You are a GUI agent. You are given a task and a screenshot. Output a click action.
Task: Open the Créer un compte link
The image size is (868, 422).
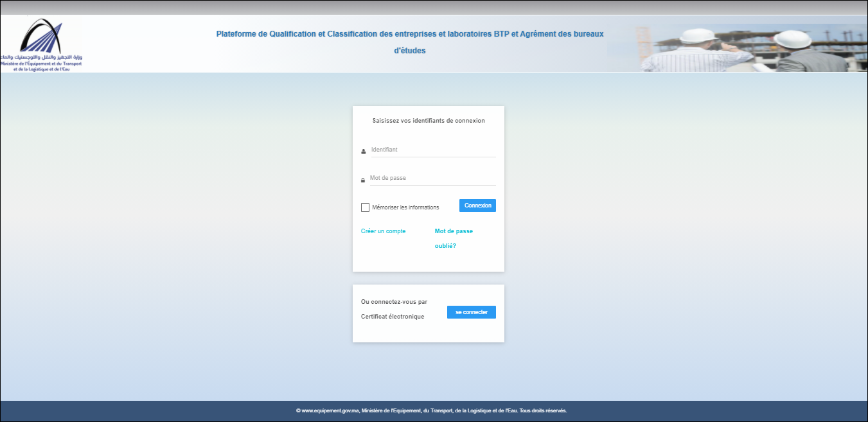tap(384, 231)
